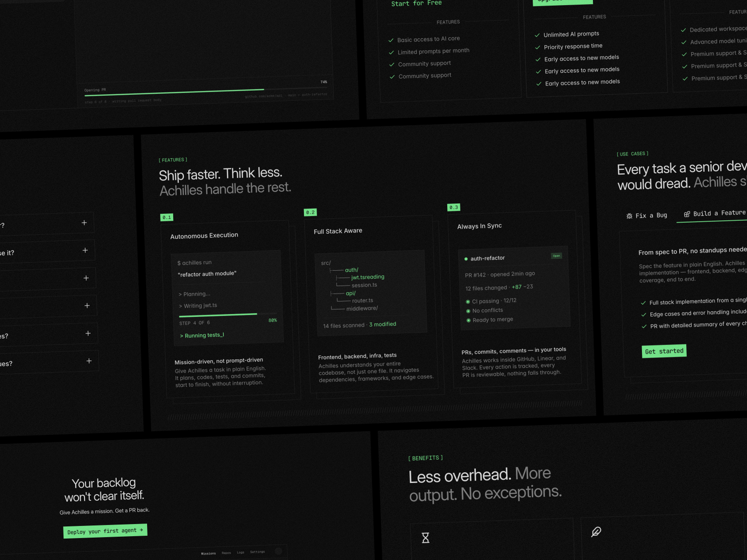
Task: Click the 0.2 badge above Full Stack Aware
Action: click(310, 212)
